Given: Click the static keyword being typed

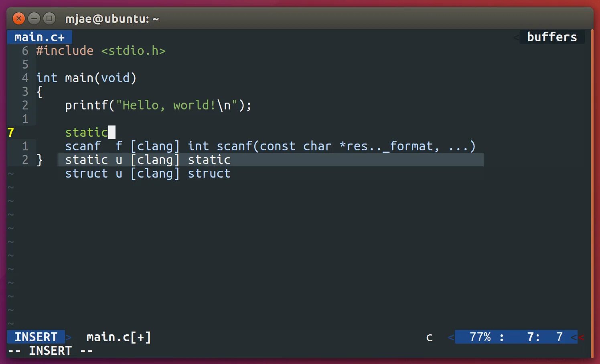Looking at the screenshot, I should point(86,132).
